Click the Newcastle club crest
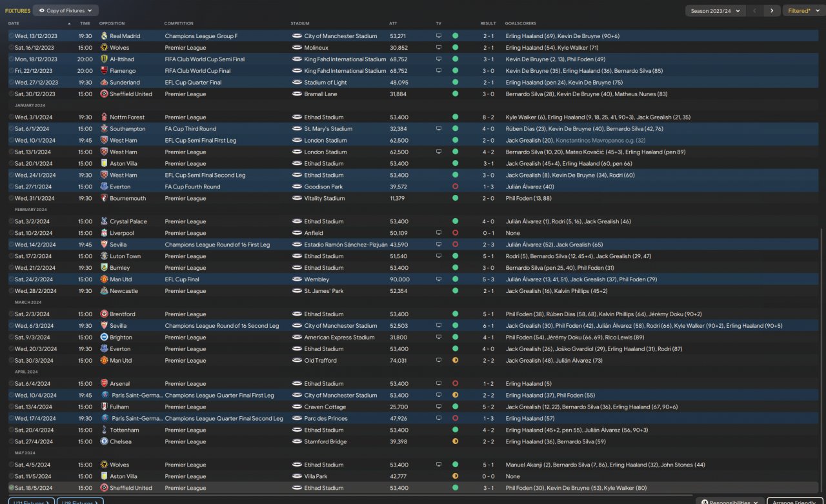Viewport: 826px width, 504px height. pos(105,292)
